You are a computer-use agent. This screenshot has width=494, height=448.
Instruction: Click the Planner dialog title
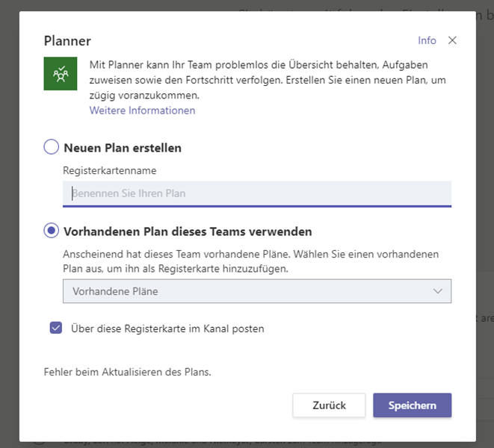pyautogui.click(x=67, y=41)
